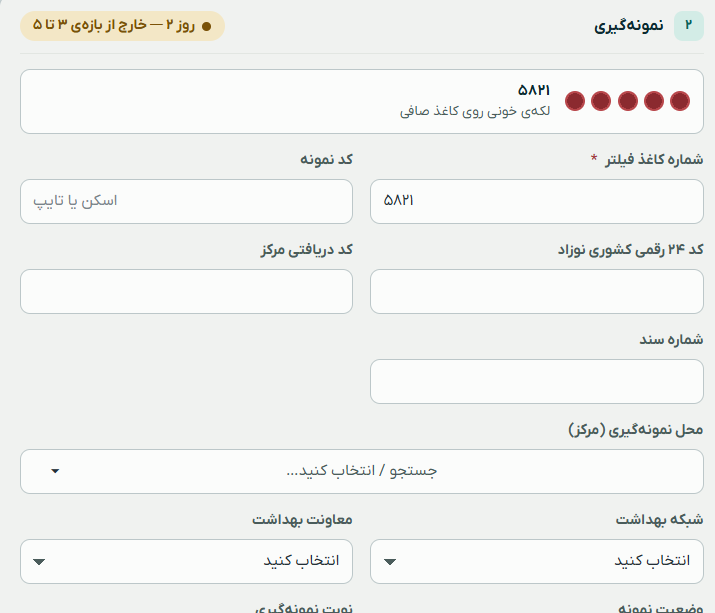Click the شماره کاغذ فیلتر field containing ۵۸۲۱

click(x=537, y=201)
